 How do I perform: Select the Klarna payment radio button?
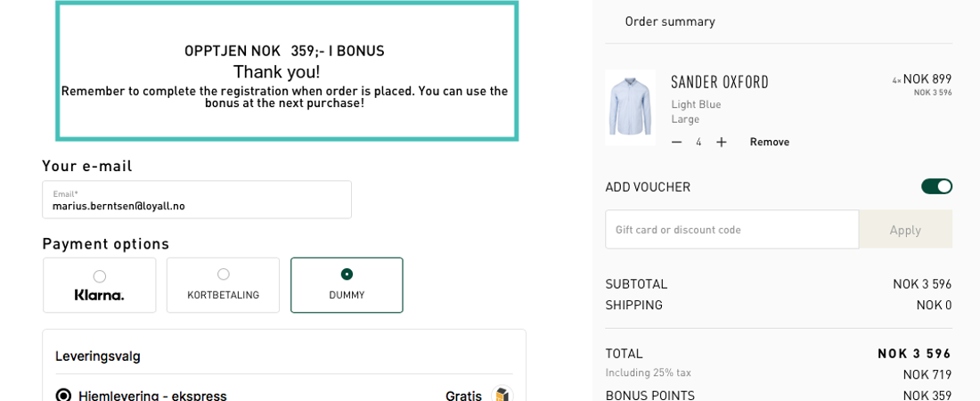point(100,276)
